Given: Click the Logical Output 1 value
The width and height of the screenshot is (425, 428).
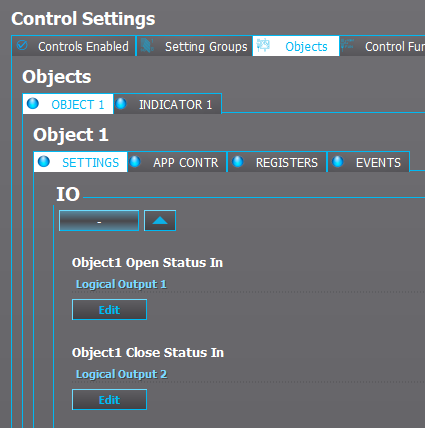Looking at the screenshot, I should [121, 284].
